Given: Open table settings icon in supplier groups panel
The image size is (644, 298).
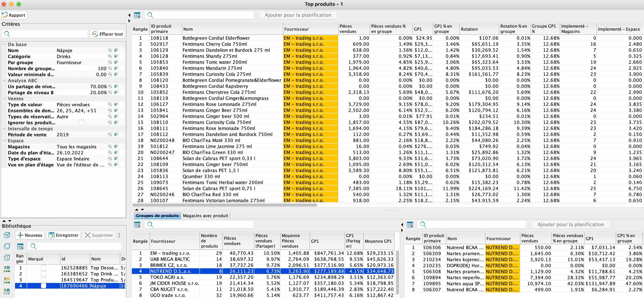Looking at the screenshot, I should pos(137,225).
